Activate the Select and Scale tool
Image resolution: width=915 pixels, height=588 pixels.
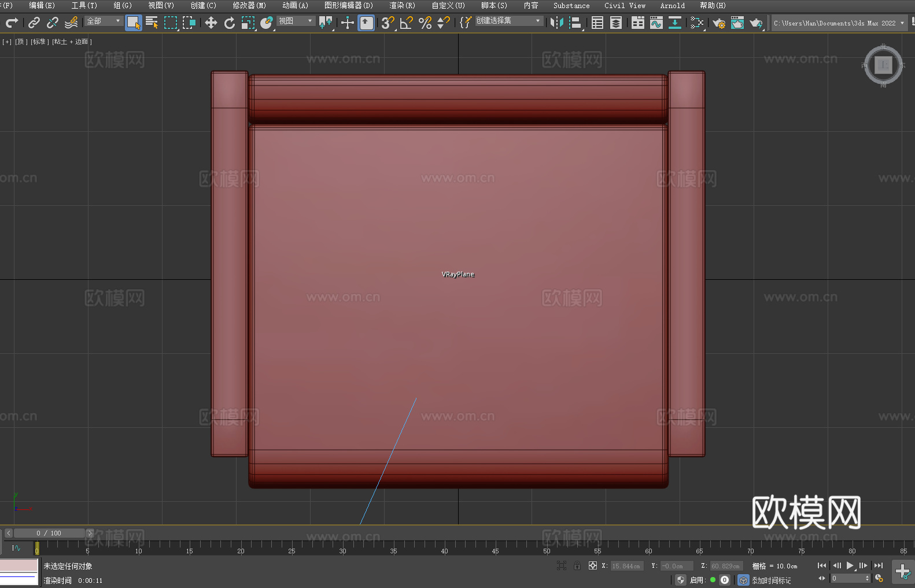[x=248, y=23]
